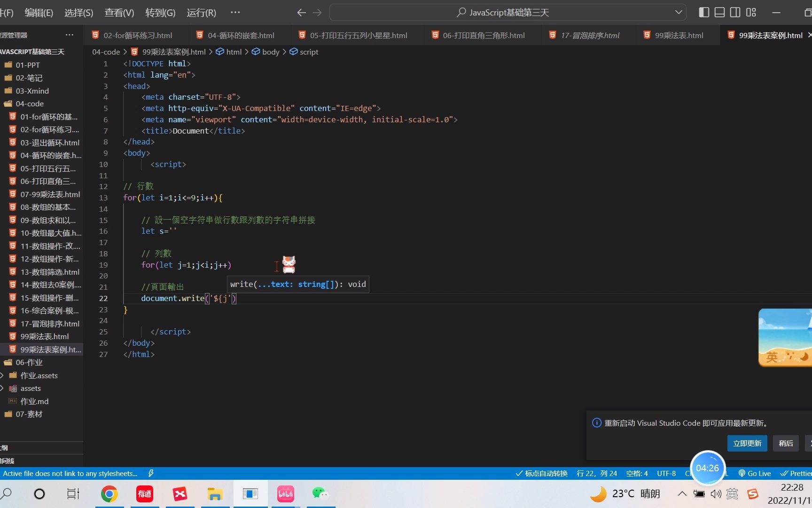This screenshot has width=812, height=508.
Task: Open the 查看(V) menu
Action: (x=119, y=13)
